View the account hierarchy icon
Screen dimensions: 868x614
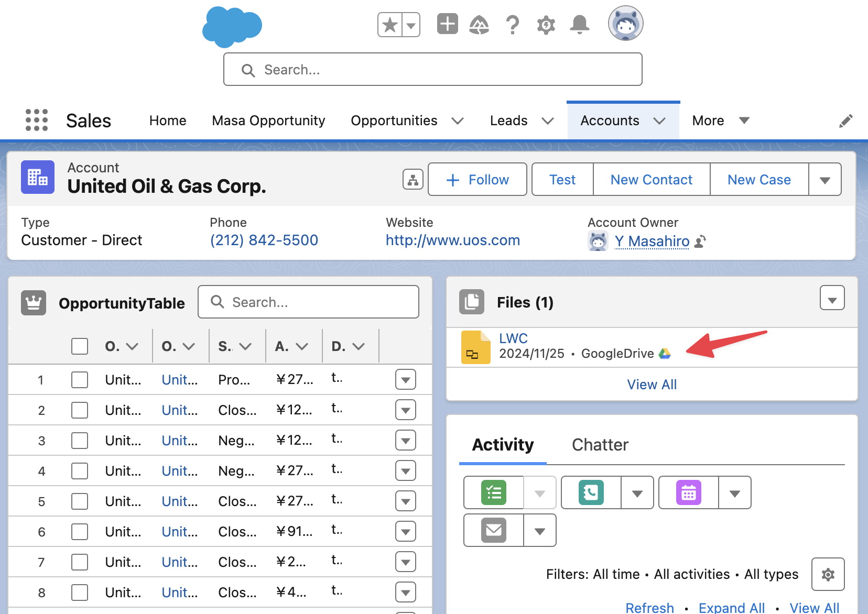[x=413, y=179]
